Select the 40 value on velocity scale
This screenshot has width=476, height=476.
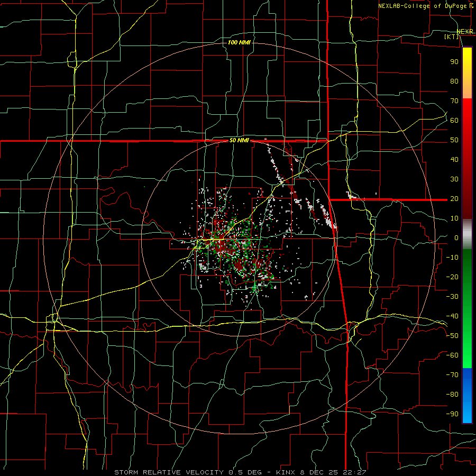pos(454,159)
